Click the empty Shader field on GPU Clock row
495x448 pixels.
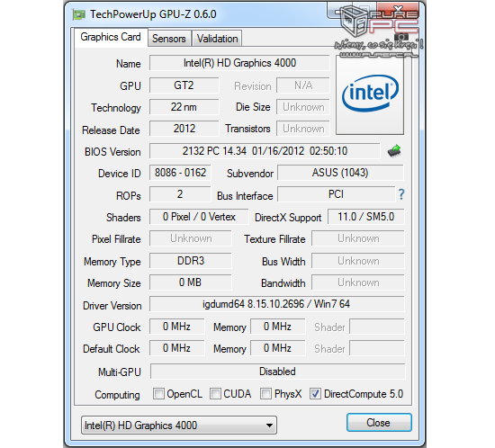point(377,327)
